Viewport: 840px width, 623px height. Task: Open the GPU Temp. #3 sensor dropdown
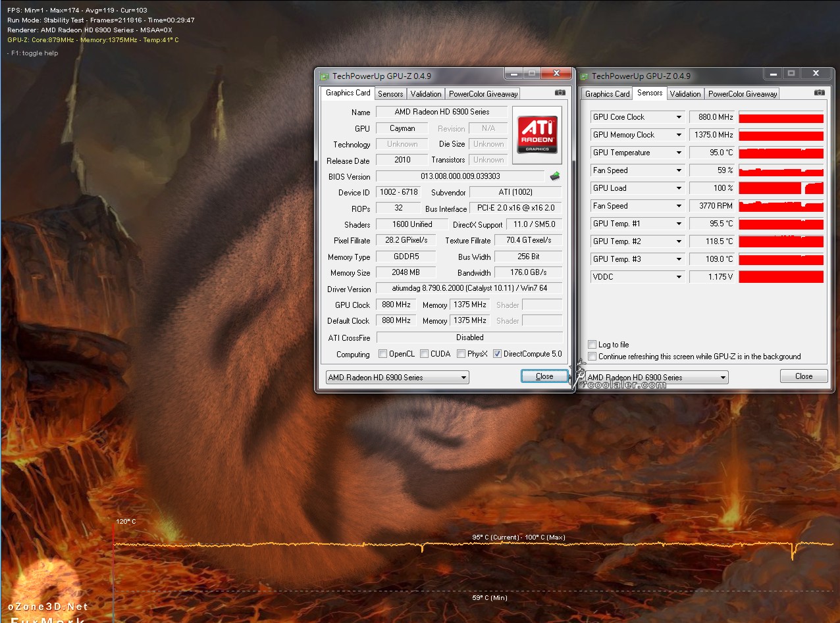click(679, 259)
